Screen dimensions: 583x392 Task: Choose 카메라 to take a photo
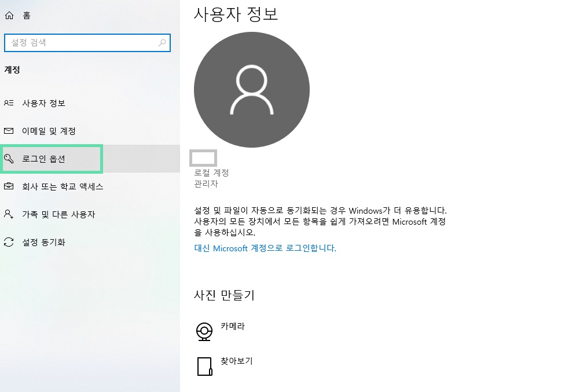[x=233, y=326]
